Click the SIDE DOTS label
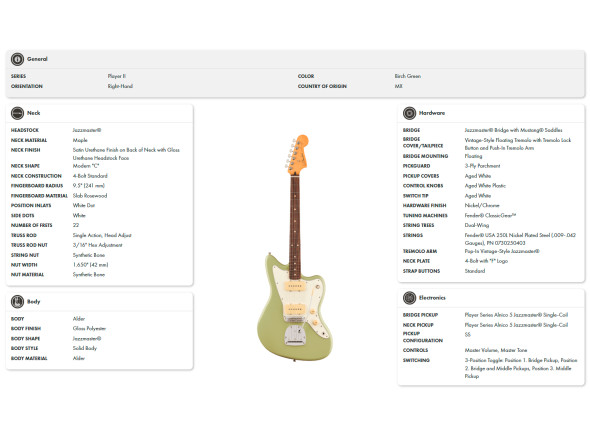This screenshot has height=434, width=590. [23, 215]
